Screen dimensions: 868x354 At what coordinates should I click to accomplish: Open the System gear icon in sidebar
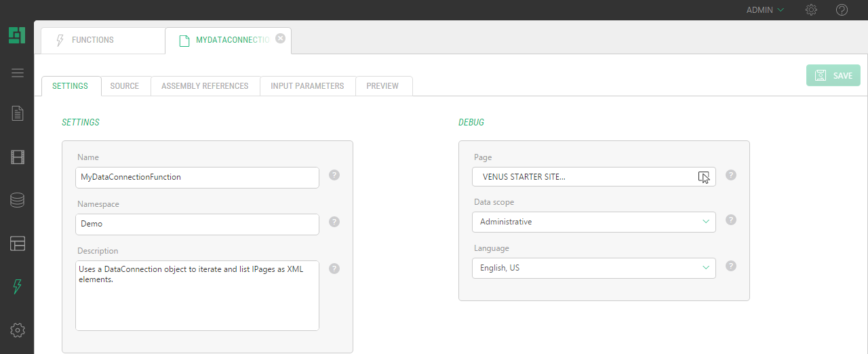(18, 330)
